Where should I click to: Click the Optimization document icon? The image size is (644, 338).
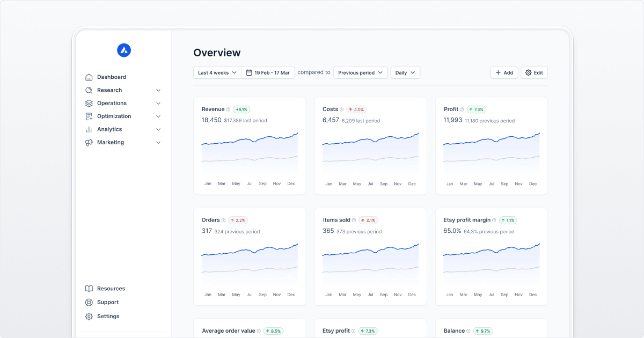(89, 116)
